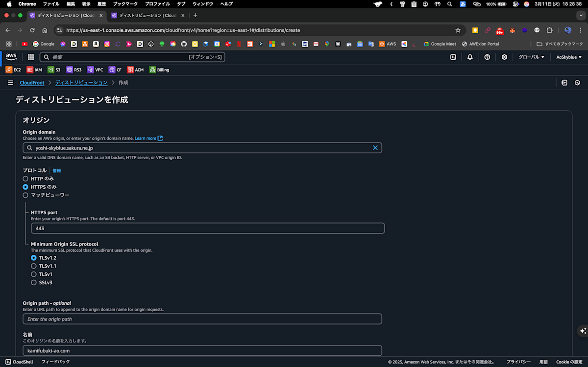The width and height of the screenshot is (588, 367).
Task: Open the ファイル menu in menu bar
Action: pyautogui.click(x=51, y=4)
